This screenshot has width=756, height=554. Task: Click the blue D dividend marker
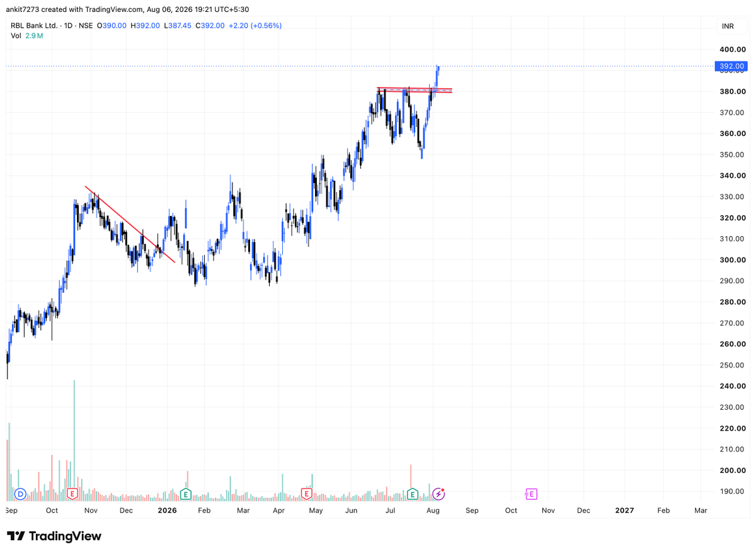(x=20, y=494)
